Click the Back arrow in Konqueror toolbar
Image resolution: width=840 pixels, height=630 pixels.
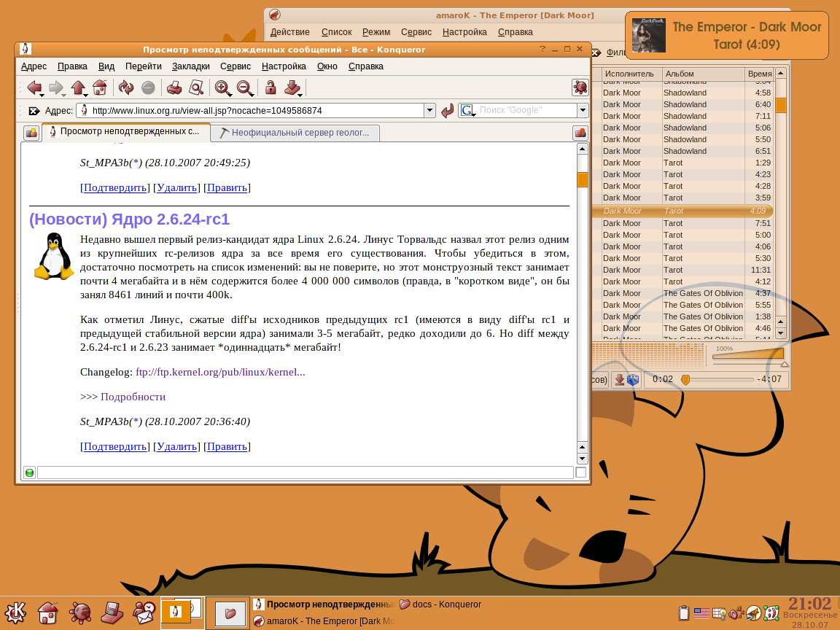click(35, 87)
